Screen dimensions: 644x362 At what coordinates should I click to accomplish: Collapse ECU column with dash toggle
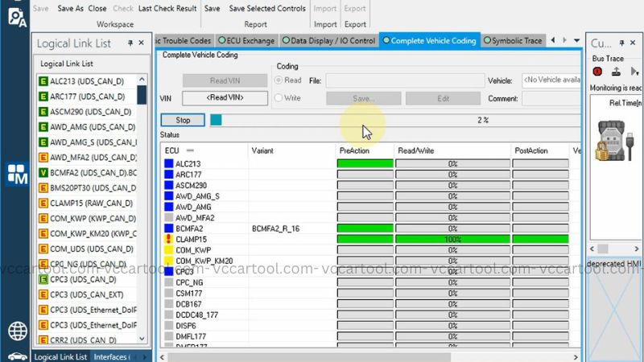coord(190,150)
